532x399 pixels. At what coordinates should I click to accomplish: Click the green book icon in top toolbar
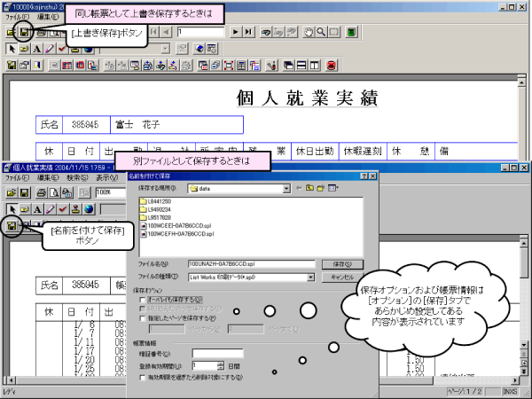click(x=352, y=32)
